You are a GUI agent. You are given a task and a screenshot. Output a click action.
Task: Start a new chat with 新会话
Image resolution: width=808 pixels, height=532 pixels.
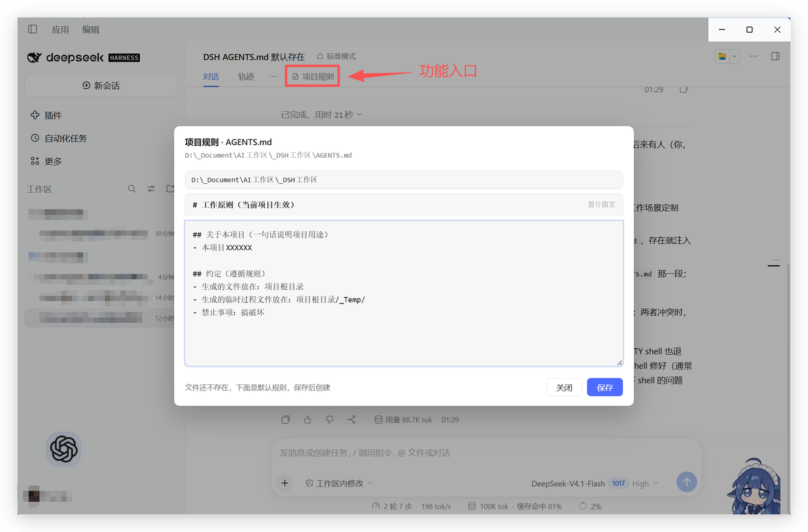point(101,85)
